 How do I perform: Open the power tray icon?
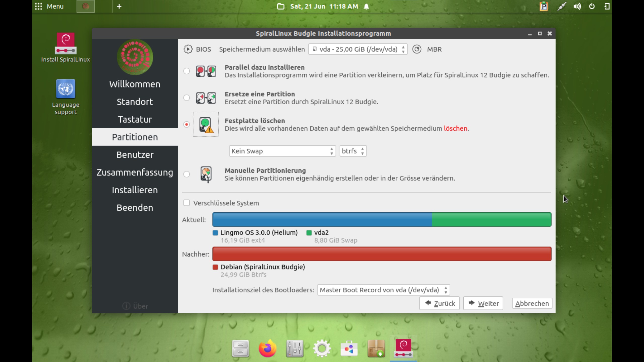[x=592, y=6]
